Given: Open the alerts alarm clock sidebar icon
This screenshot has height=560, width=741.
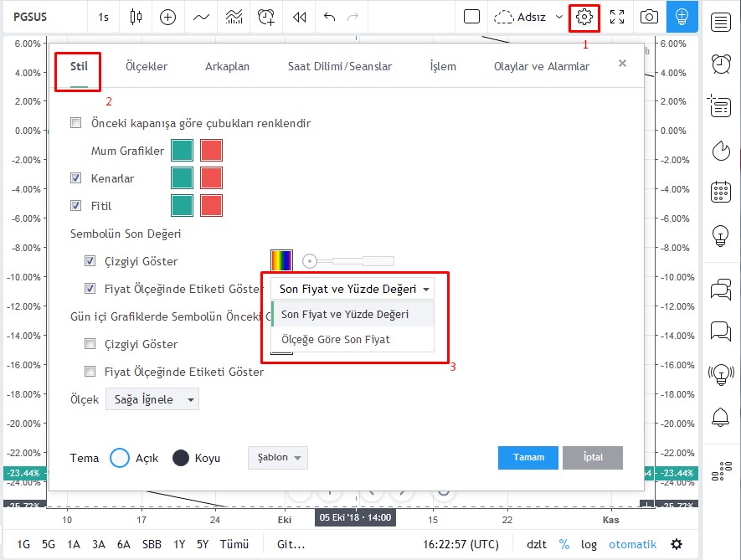Looking at the screenshot, I should pos(721,64).
